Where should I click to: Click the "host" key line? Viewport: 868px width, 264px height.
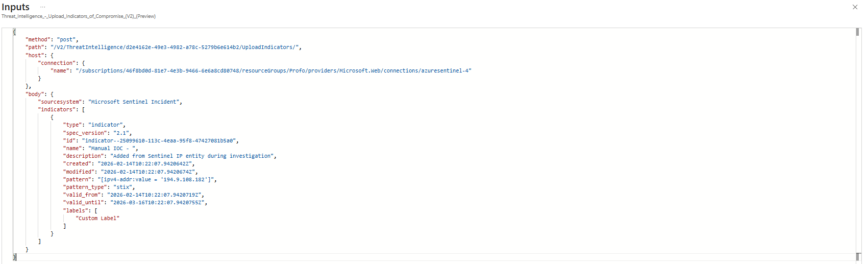point(35,55)
